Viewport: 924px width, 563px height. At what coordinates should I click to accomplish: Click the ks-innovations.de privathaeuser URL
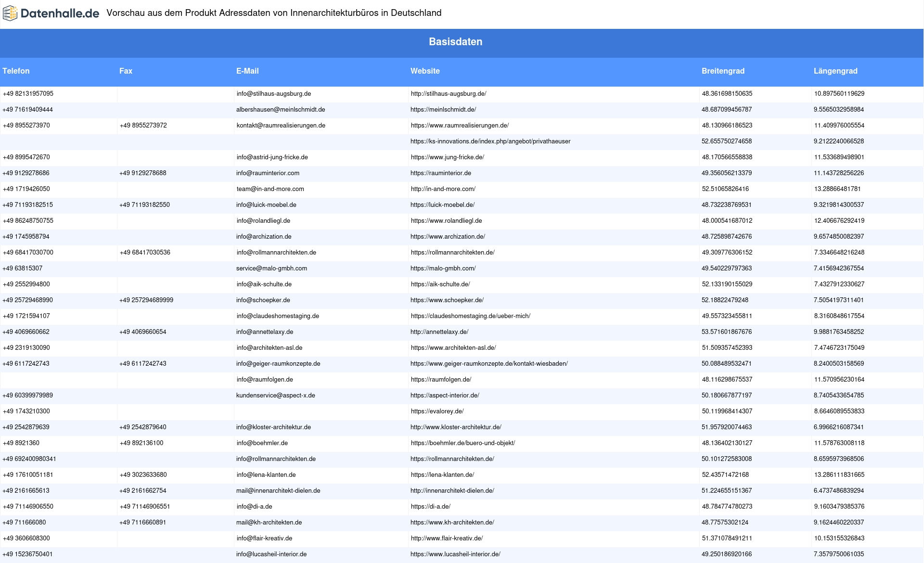pos(490,141)
